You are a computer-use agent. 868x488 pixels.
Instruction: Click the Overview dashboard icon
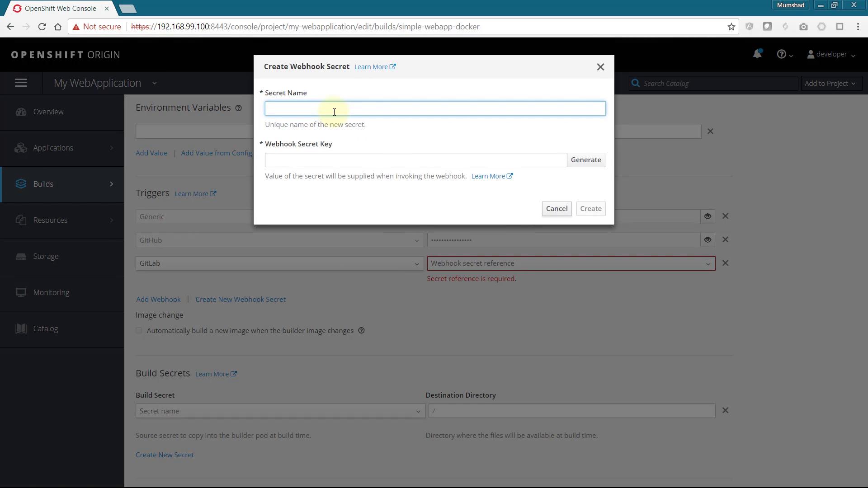pyautogui.click(x=21, y=112)
